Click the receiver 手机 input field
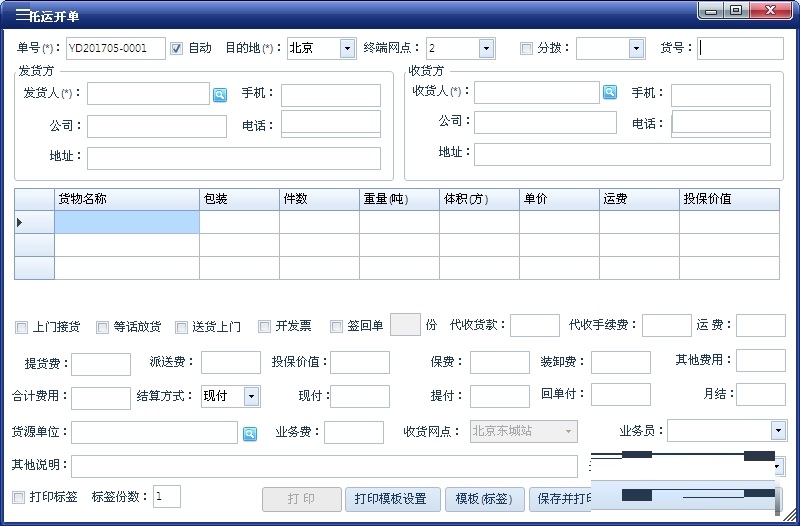 click(721, 95)
